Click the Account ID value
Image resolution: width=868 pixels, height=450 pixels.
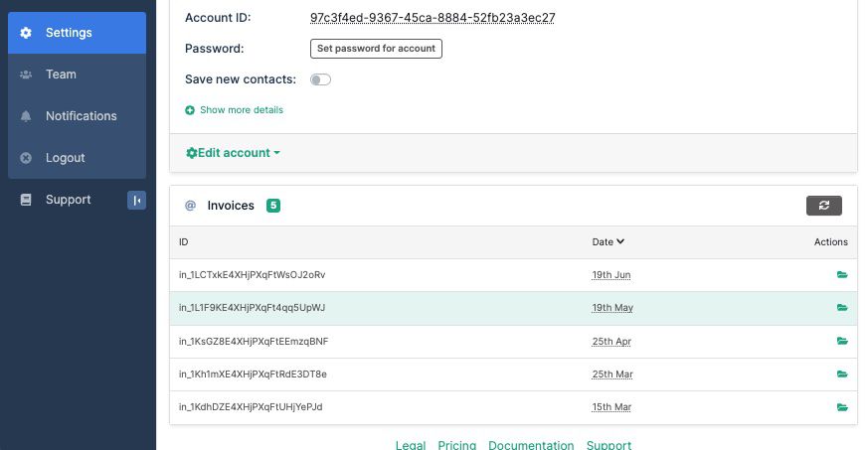433,18
